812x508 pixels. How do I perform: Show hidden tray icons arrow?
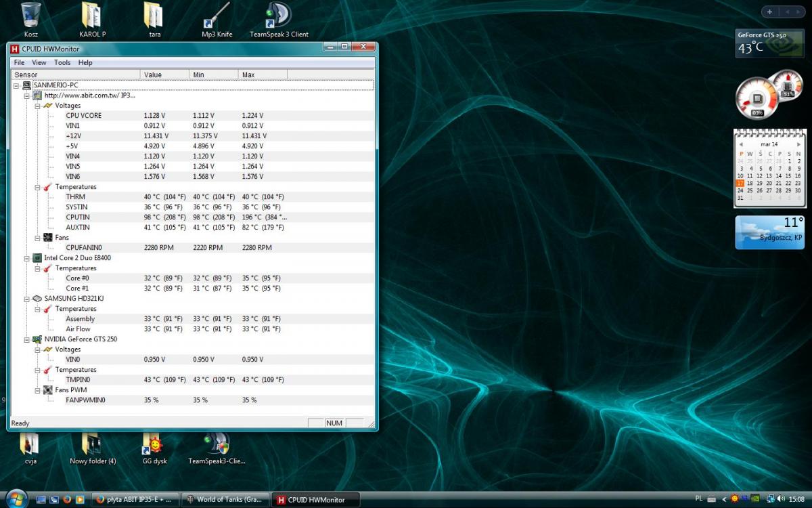724,500
